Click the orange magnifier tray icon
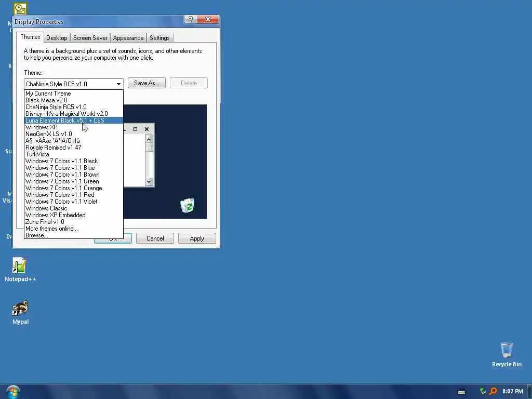The height and width of the screenshot is (399, 532). tap(494, 391)
